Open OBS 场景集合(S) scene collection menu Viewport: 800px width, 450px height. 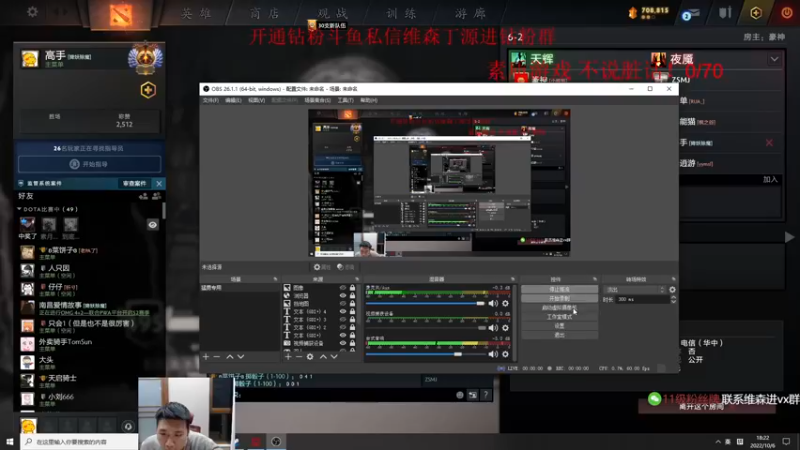(317, 101)
